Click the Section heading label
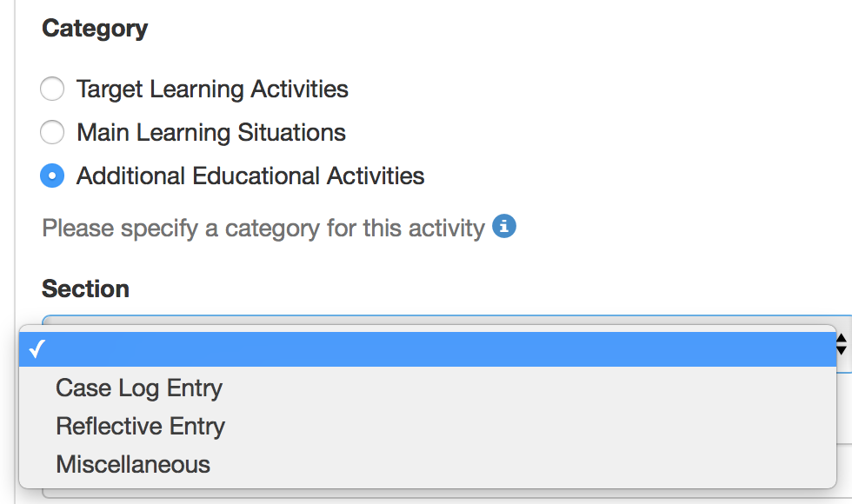 [x=85, y=288]
